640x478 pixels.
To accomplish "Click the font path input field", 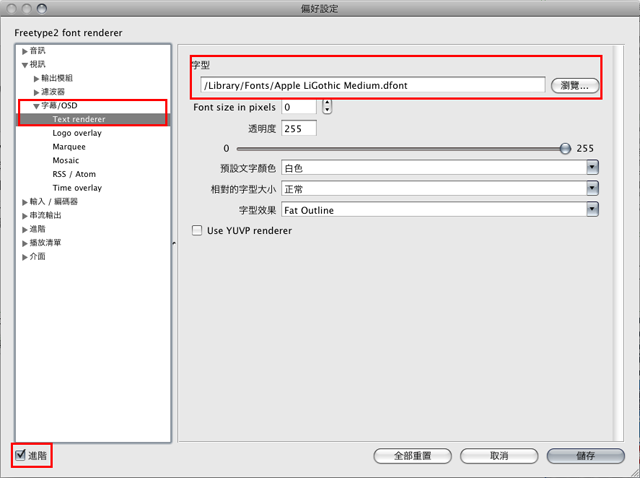I will click(x=373, y=85).
